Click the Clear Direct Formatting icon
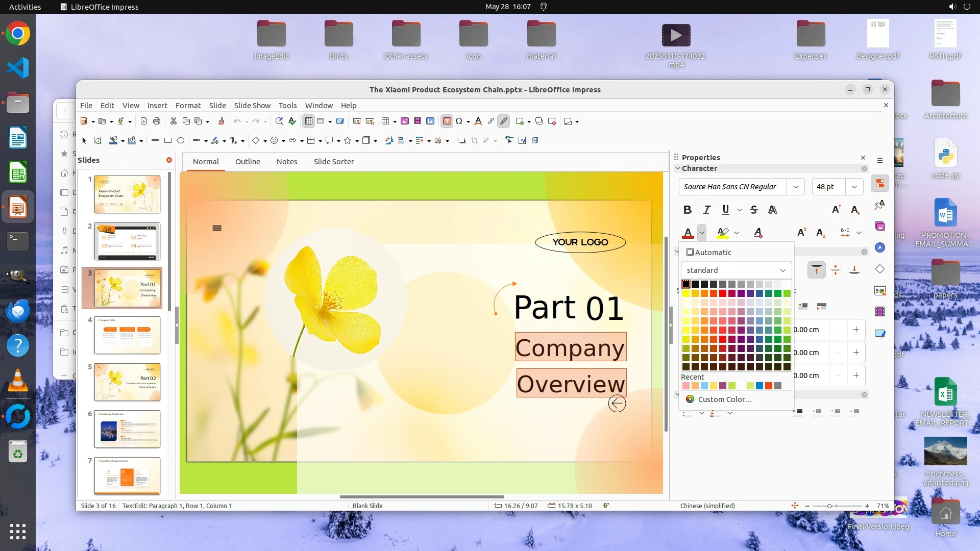980x551 pixels. tap(758, 233)
